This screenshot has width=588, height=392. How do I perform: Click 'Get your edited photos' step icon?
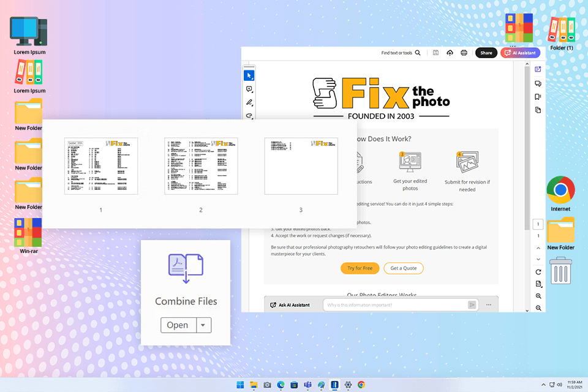point(410,162)
